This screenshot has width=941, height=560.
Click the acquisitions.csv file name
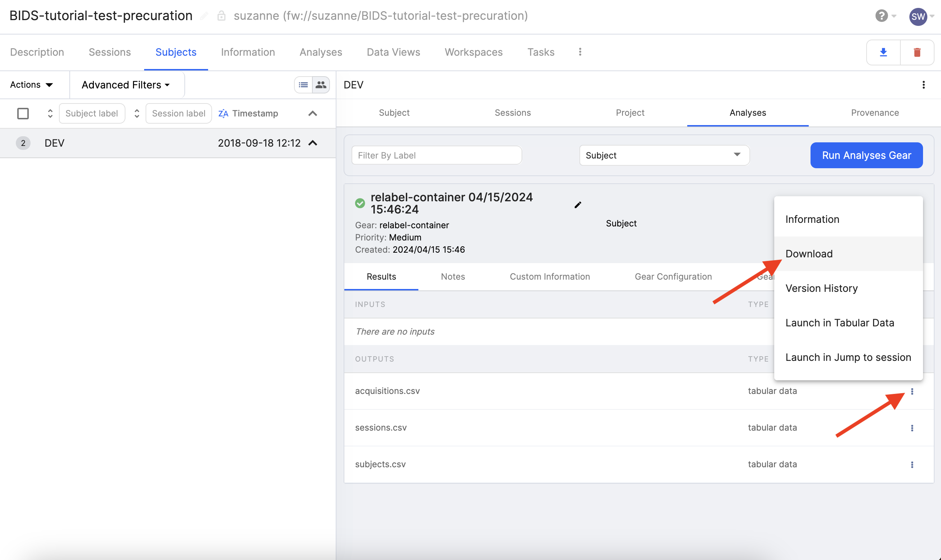tap(387, 391)
